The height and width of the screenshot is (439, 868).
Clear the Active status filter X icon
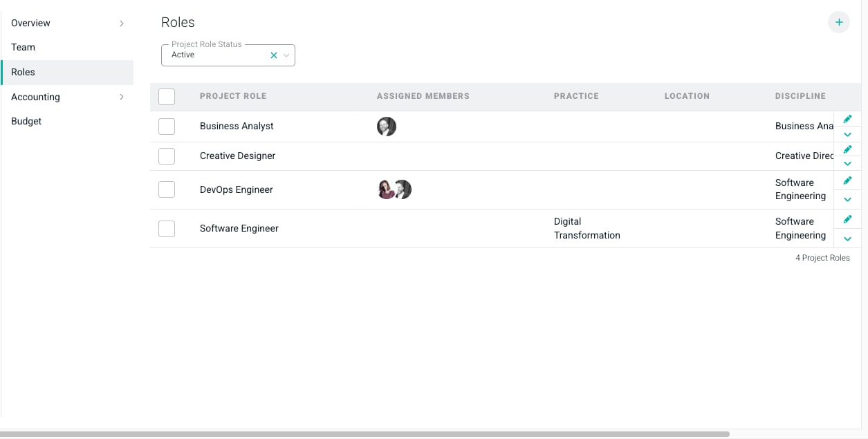tap(274, 55)
